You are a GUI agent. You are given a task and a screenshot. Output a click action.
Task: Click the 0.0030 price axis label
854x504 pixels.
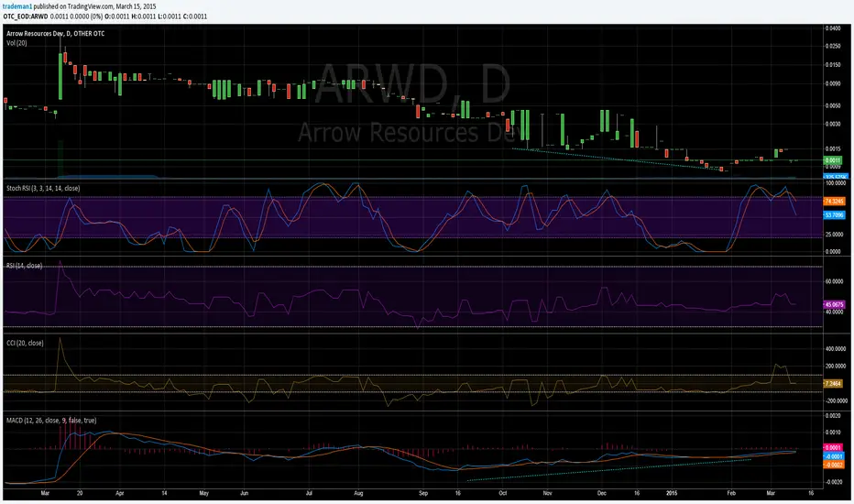point(833,124)
